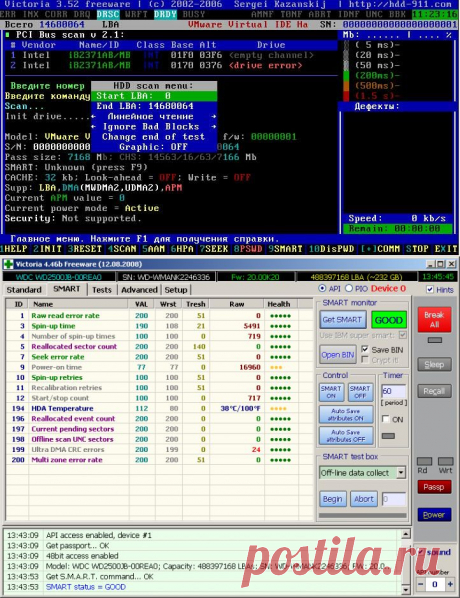Select the Ultra DMA CRC errors row

pos(159,450)
